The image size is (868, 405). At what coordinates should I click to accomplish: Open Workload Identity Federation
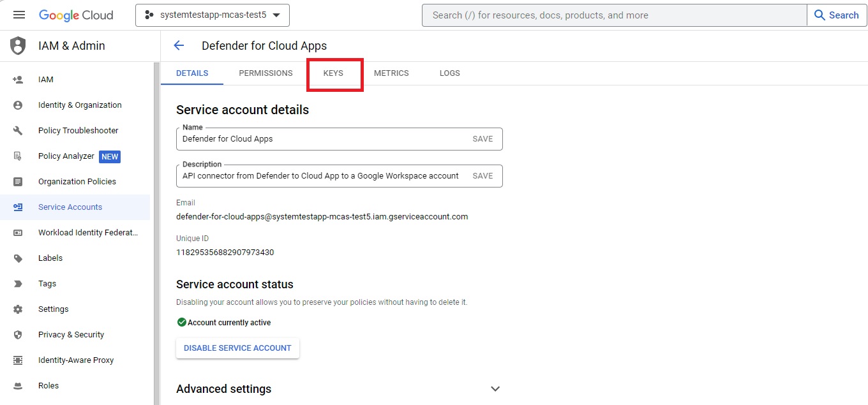[x=88, y=233]
